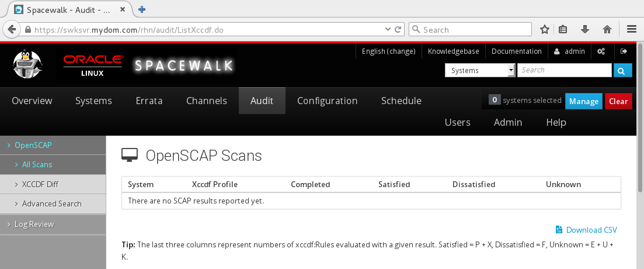Screen dimensions: 644x269
Task: Click the sign out icon
Action: (x=624, y=51)
